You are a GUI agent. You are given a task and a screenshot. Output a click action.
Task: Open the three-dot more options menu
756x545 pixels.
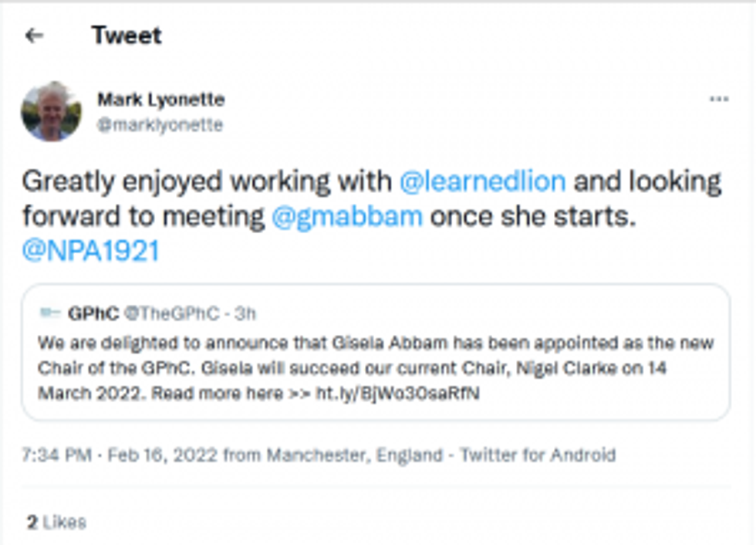(719, 100)
